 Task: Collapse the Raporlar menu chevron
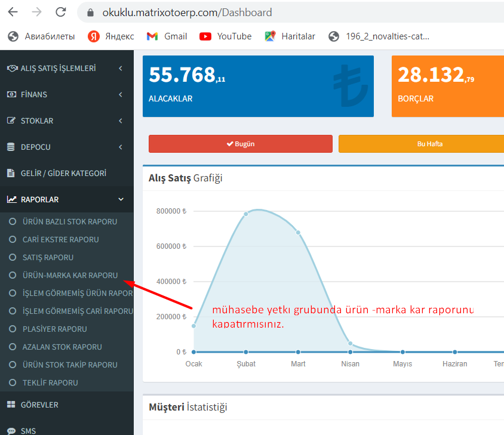121,200
